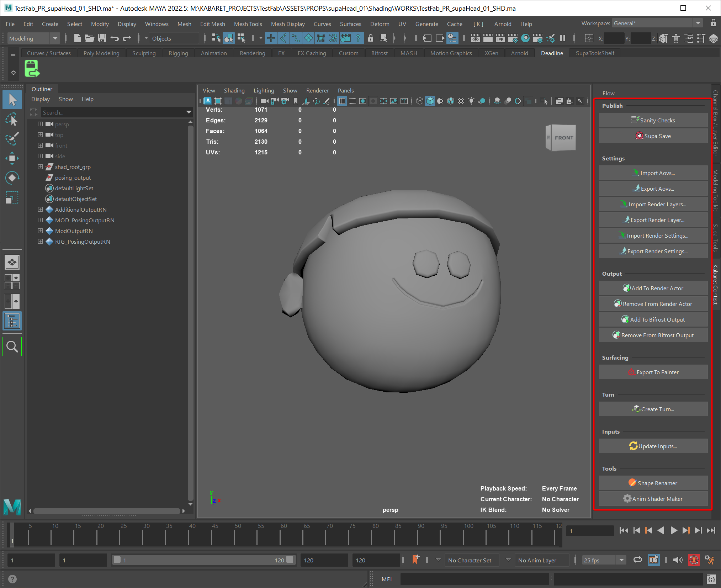The width and height of the screenshot is (721, 588).
Task: Click the Export To Painter button
Action: point(653,372)
